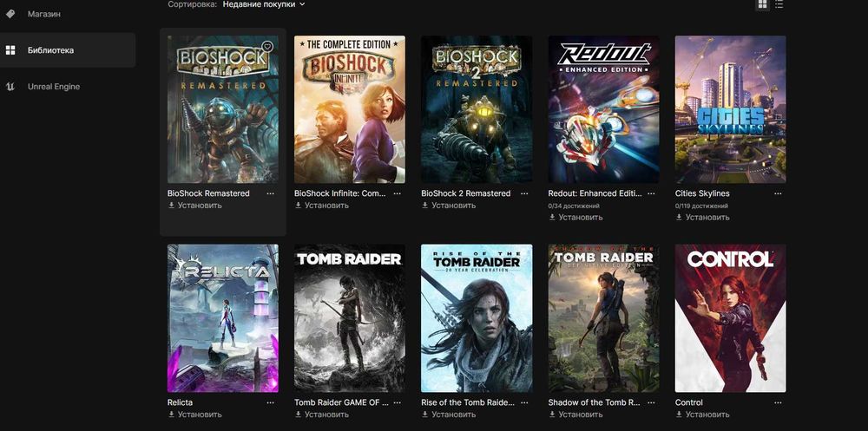868x431 pixels.
Task: Open three-dot menu for BioShock 2 Remastered
Action: [x=523, y=193]
